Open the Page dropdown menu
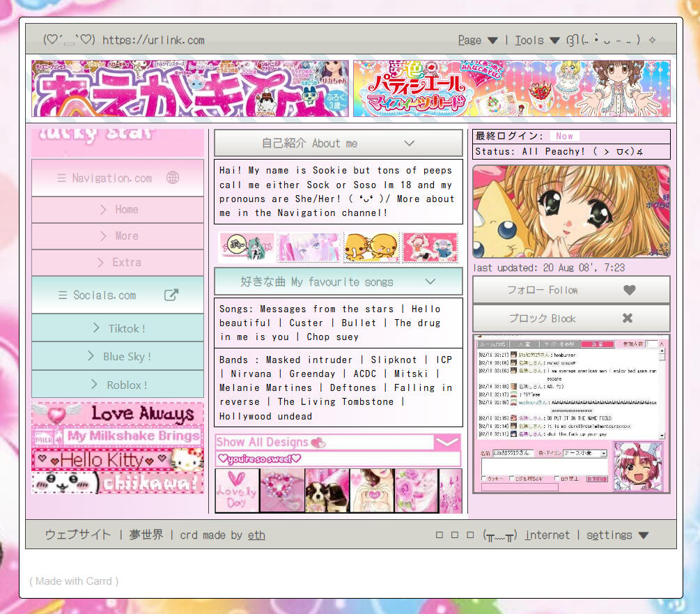The height and width of the screenshot is (614, 700). click(x=477, y=40)
